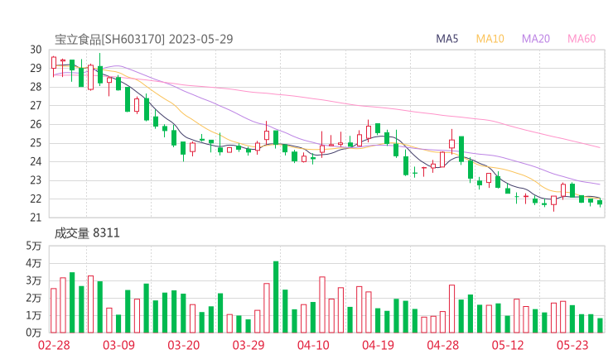Click the 2万 volume axis label
The height and width of the screenshot is (364, 613).
click(34, 298)
